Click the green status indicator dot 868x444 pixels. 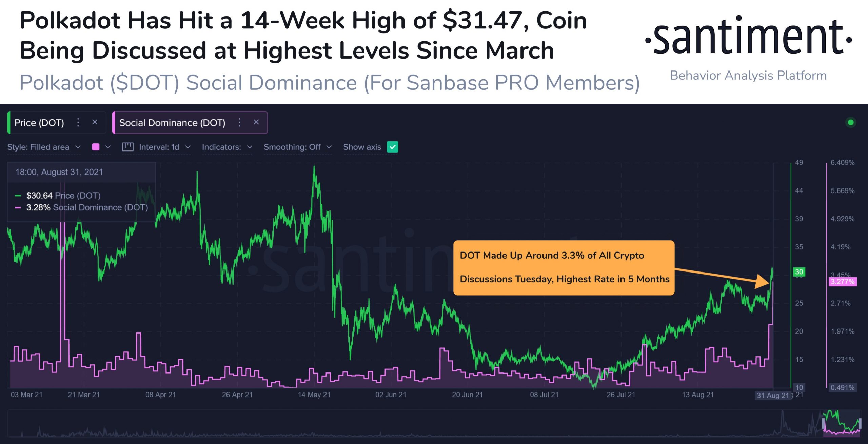(x=851, y=122)
